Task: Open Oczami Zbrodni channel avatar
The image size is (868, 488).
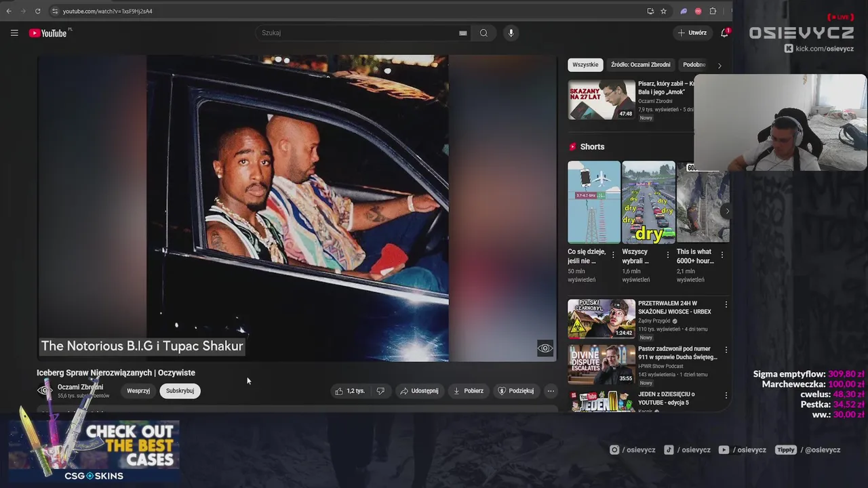Action: (45, 390)
